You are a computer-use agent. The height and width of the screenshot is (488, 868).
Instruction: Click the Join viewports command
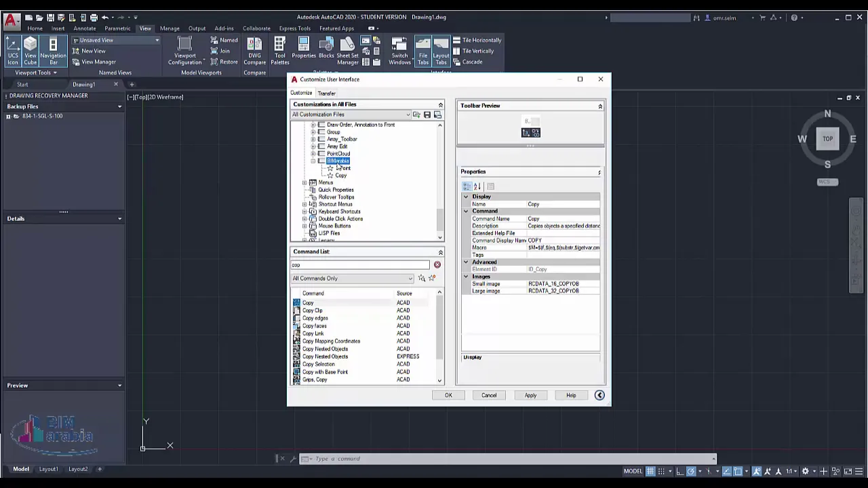[220, 51]
